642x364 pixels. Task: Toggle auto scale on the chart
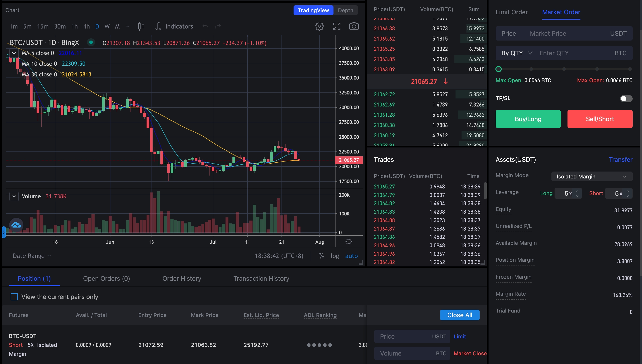pyautogui.click(x=351, y=256)
